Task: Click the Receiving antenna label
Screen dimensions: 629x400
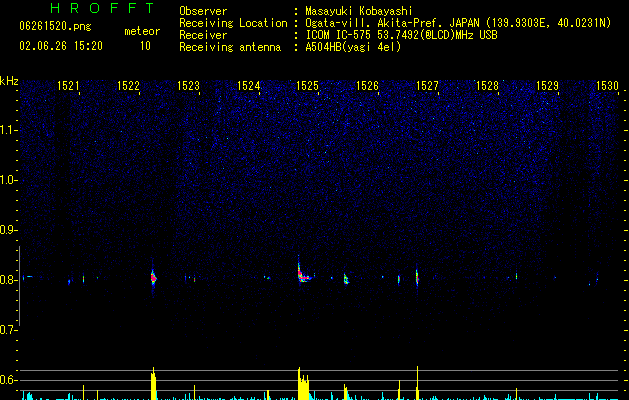Action: point(230,47)
